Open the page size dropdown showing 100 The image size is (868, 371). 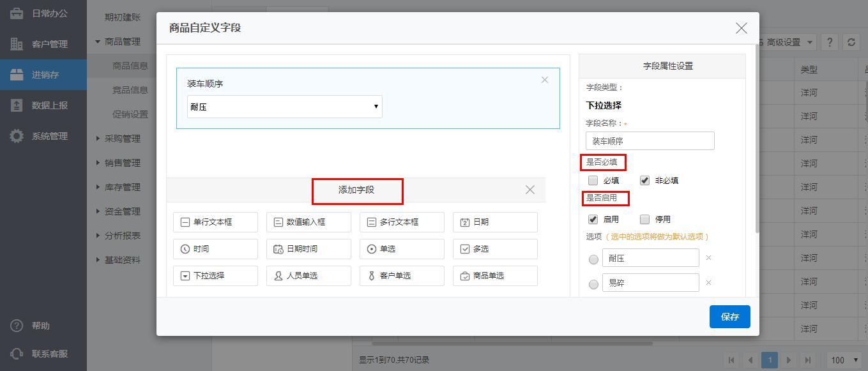tap(844, 360)
